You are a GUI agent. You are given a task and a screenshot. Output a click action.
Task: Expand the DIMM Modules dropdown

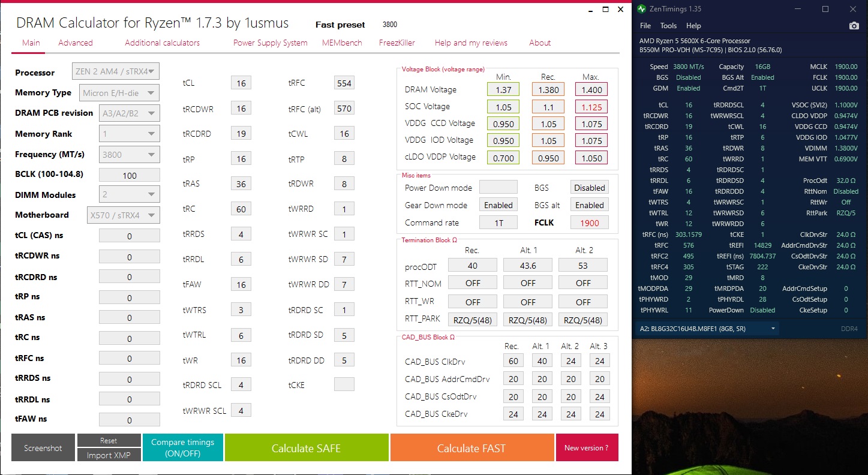pos(129,194)
